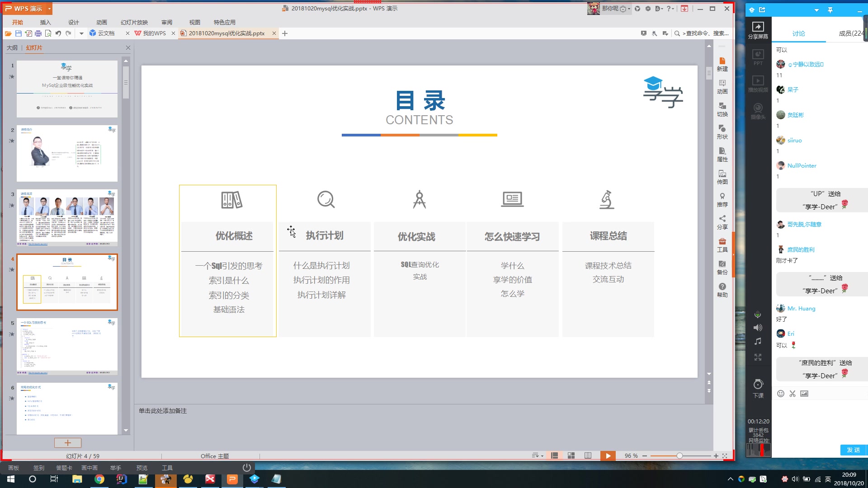Switch to the 我的WPS document tab

coord(154,33)
